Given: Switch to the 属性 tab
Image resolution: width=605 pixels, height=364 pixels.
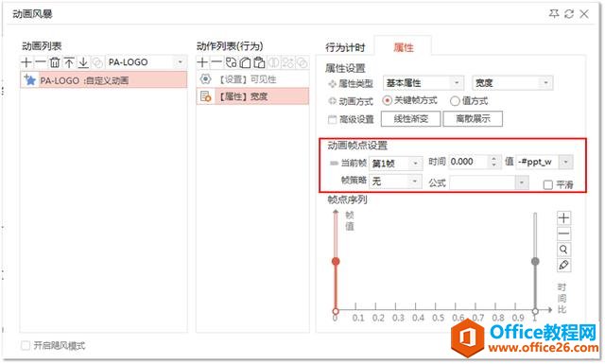Looking at the screenshot, I should point(404,47).
